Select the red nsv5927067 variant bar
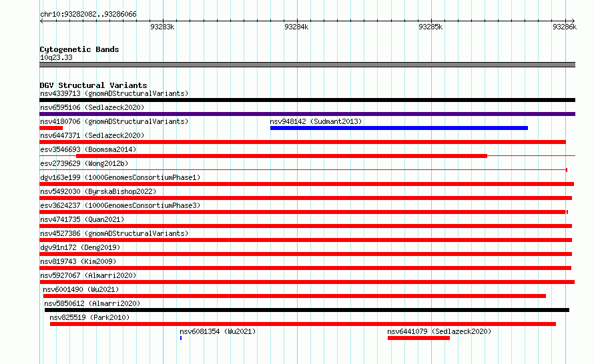This screenshot has height=364, width=594. click(x=307, y=282)
